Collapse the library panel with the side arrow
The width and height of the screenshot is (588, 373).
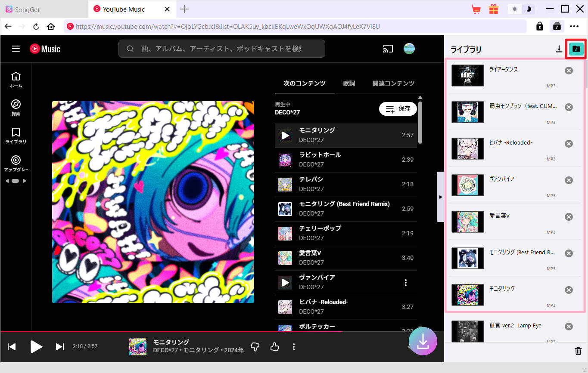[x=440, y=197]
